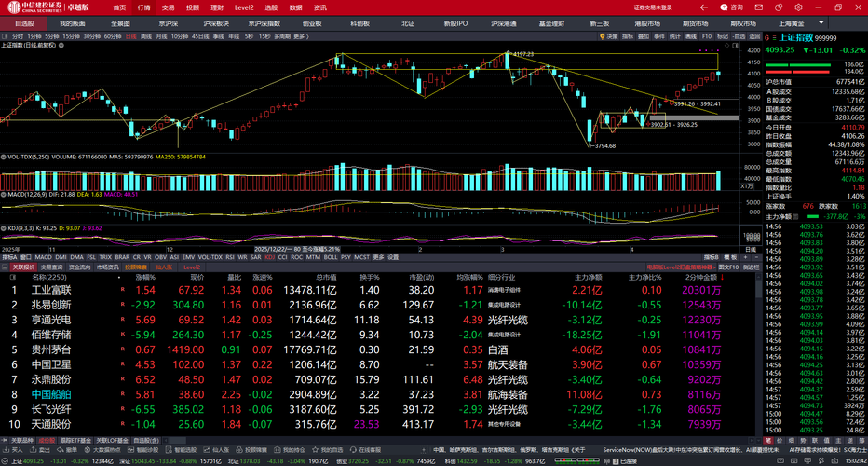Click the VOL-TDX indicator settings icon
Screen dimensions: 868x466
pyautogui.click(x=4, y=158)
